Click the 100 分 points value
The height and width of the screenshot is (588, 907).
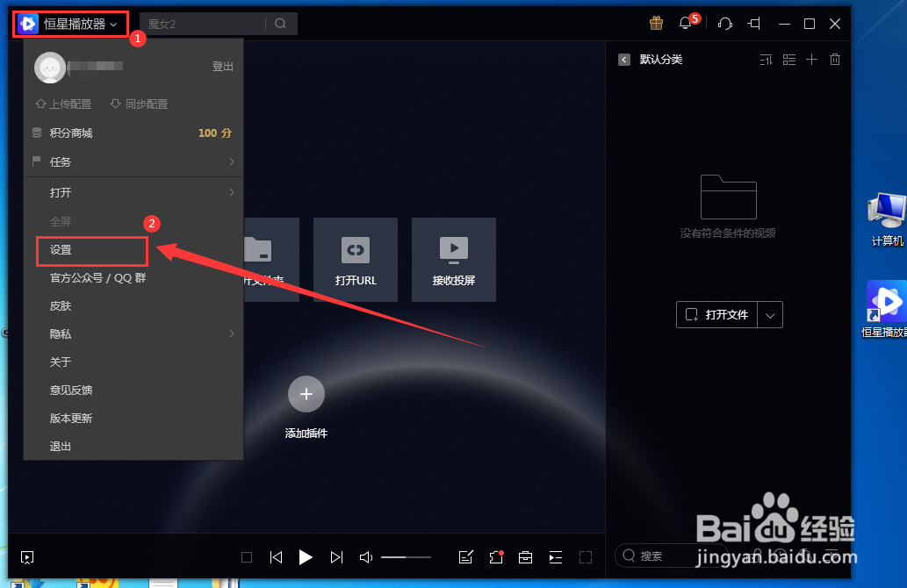[x=214, y=133]
